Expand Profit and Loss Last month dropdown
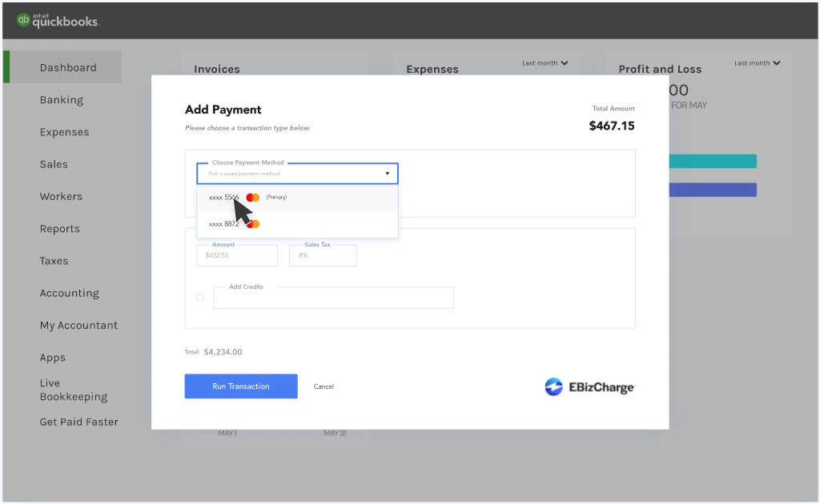Image resolution: width=820 pixels, height=504 pixels. click(x=757, y=63)
